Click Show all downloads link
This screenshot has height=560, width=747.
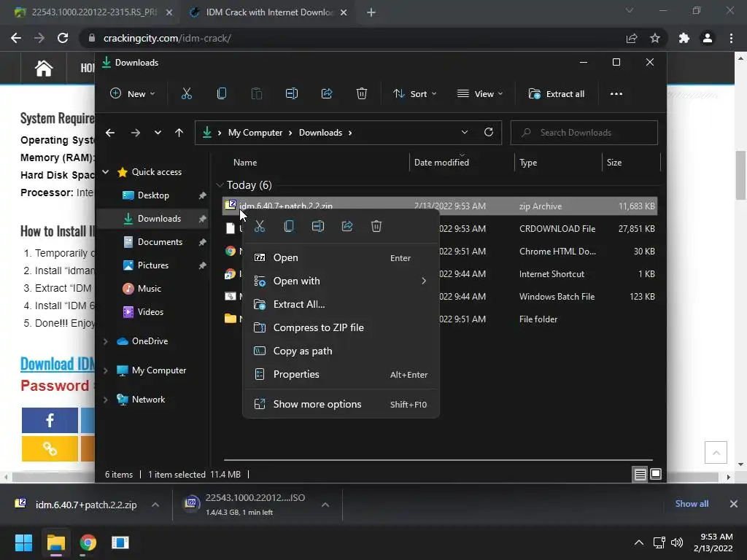pos(692,504)
